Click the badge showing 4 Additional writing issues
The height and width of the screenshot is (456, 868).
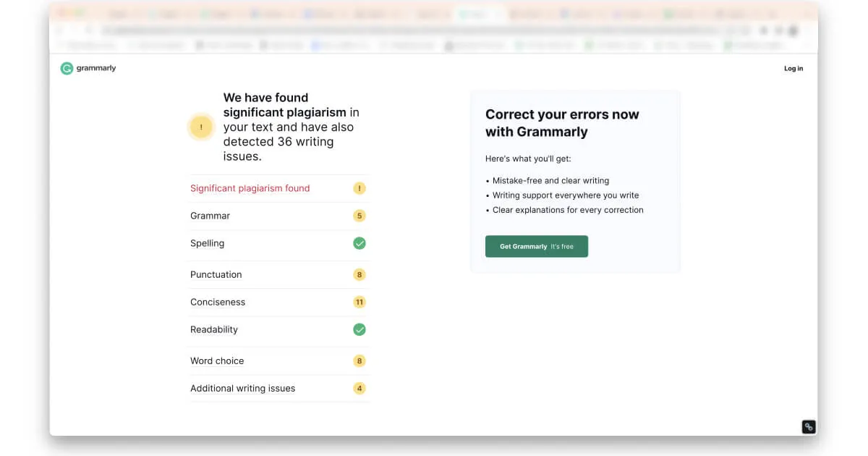pos(359,388)
